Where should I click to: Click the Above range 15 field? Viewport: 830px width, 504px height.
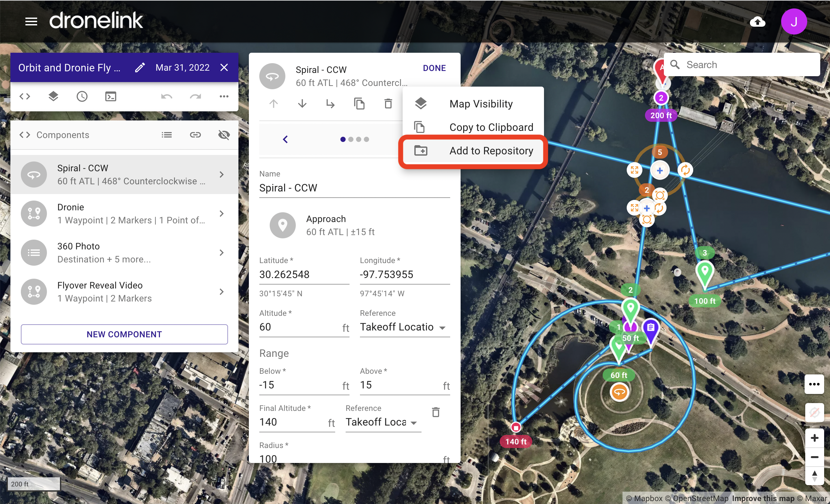[405, 385]
